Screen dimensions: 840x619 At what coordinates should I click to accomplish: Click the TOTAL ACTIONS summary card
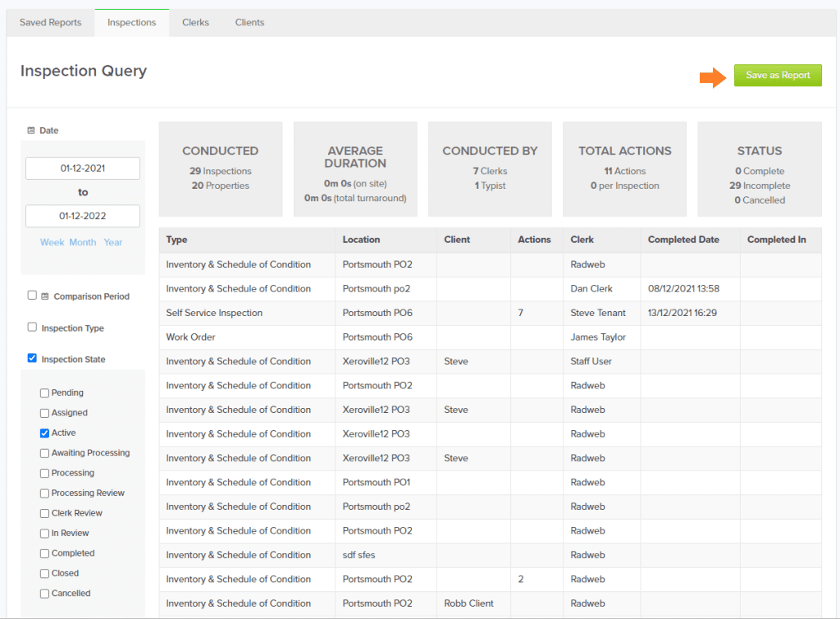[x=624, y=169]
